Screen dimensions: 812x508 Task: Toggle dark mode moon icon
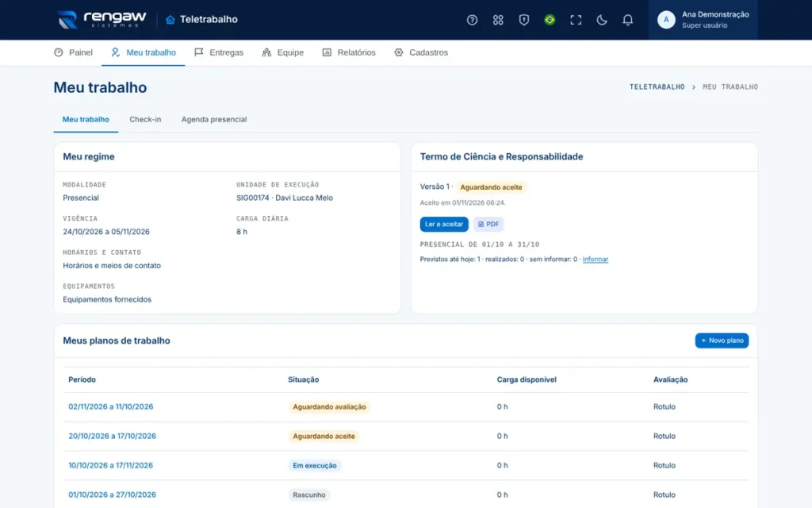(x=601, y=20)
